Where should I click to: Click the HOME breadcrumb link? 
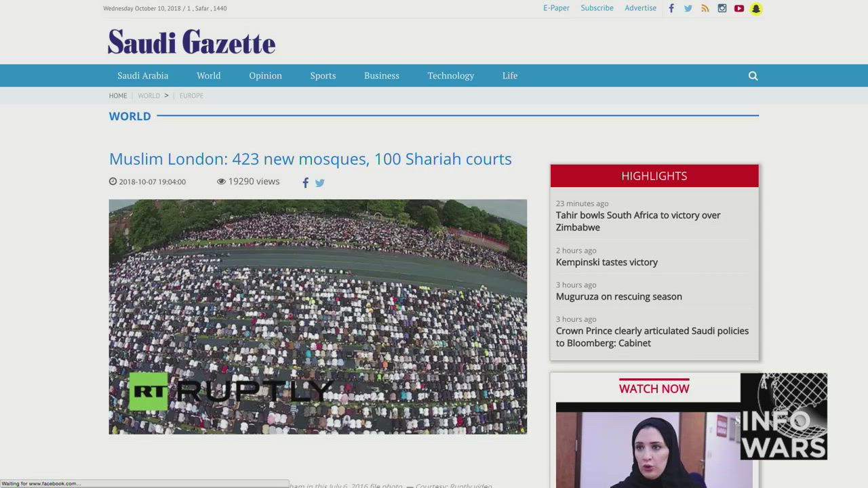click(x=118, y=96)
